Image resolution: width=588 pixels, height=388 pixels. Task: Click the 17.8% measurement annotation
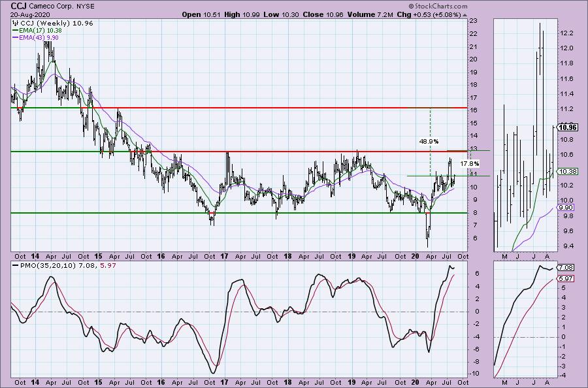tap(470, 164)
